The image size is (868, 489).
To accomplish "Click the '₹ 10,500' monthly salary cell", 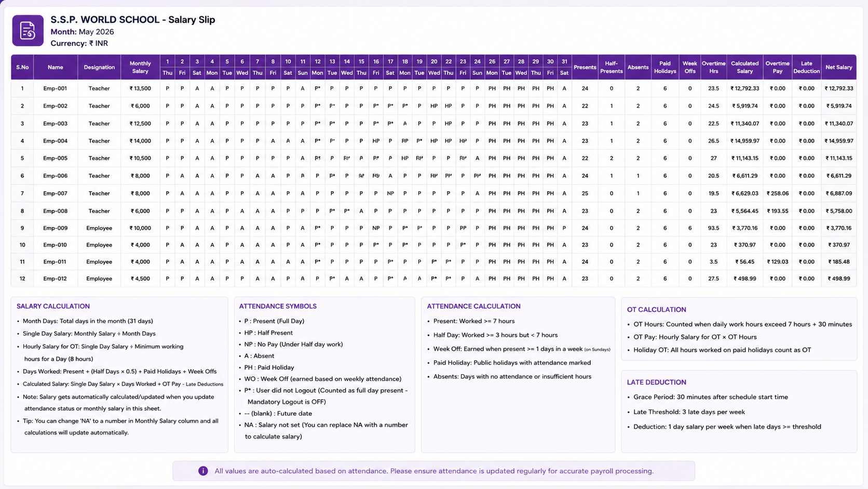I will tap(140, 158).
